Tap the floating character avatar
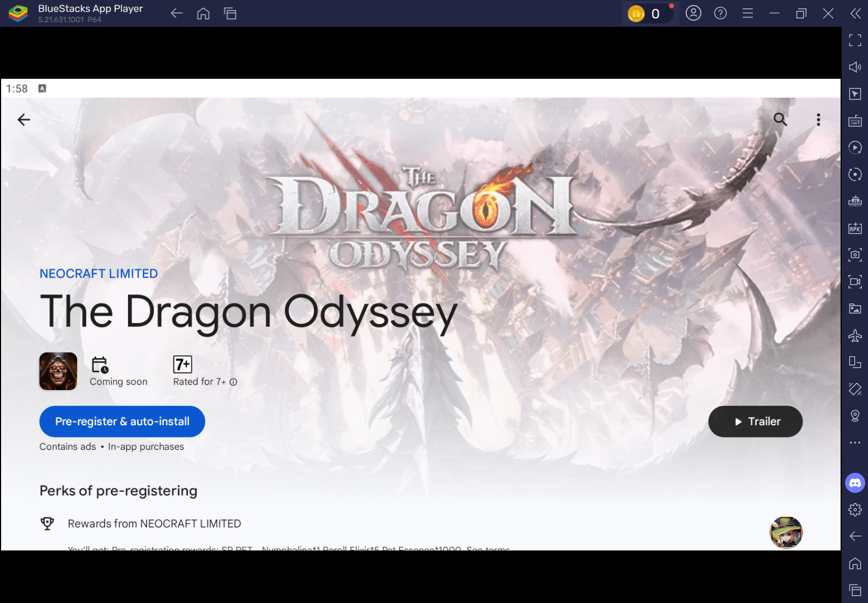Image resolution: width=868 pixels, height=603 pixels. tap(786, 532)
